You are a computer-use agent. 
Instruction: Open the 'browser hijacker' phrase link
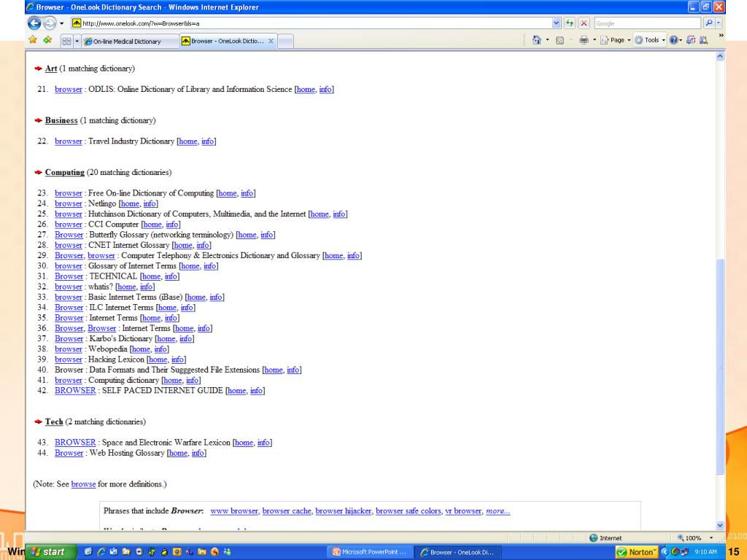point(343,511)
